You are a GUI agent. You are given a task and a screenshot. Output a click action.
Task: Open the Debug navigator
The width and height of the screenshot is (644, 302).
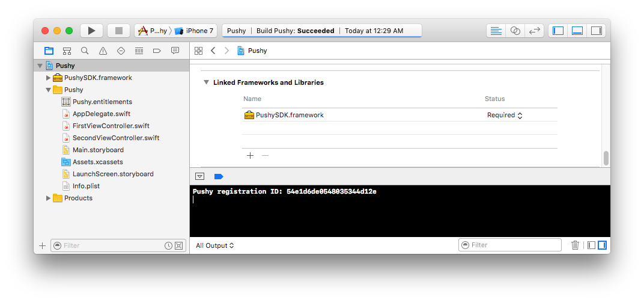tap(139, 51)
